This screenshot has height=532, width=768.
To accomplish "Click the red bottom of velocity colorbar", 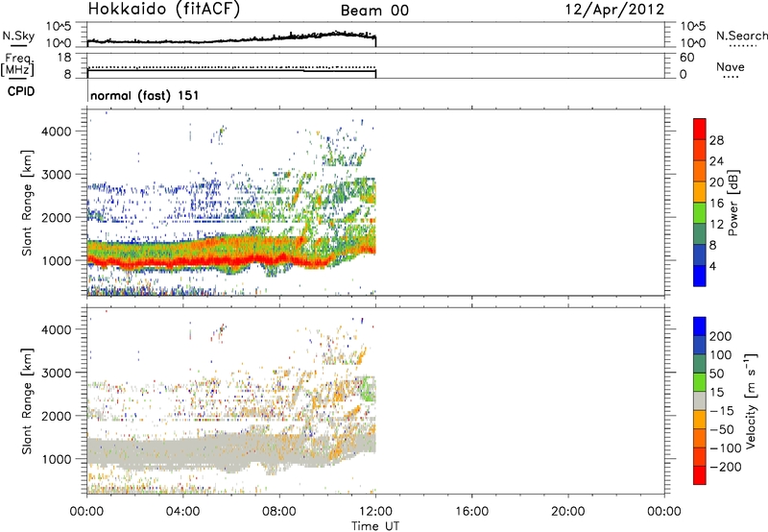I will [700, 475].
